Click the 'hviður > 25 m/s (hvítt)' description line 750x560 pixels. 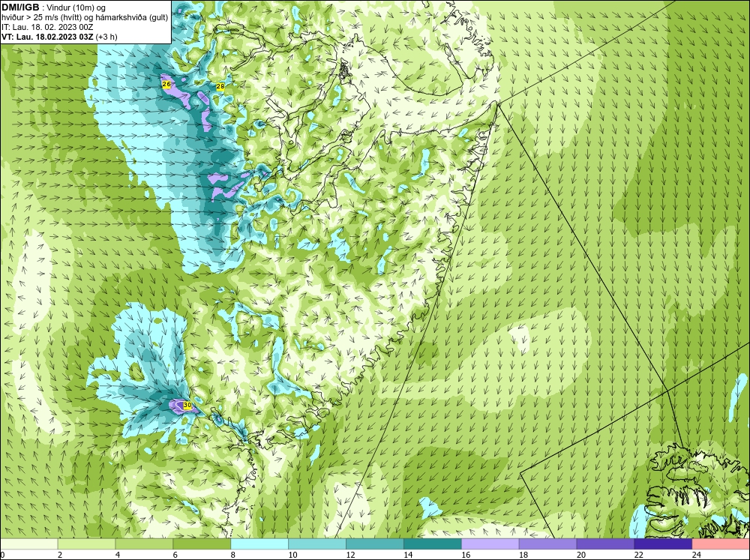(85, 18)
